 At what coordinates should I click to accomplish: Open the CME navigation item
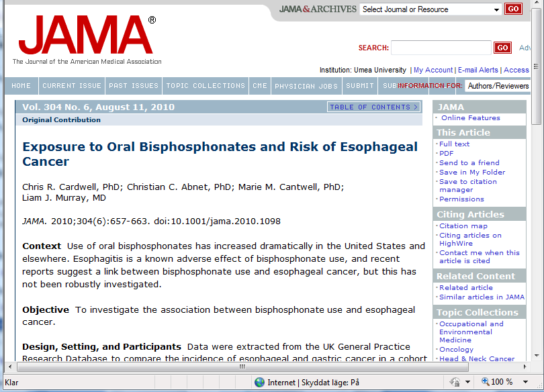(x=260, y=86)
